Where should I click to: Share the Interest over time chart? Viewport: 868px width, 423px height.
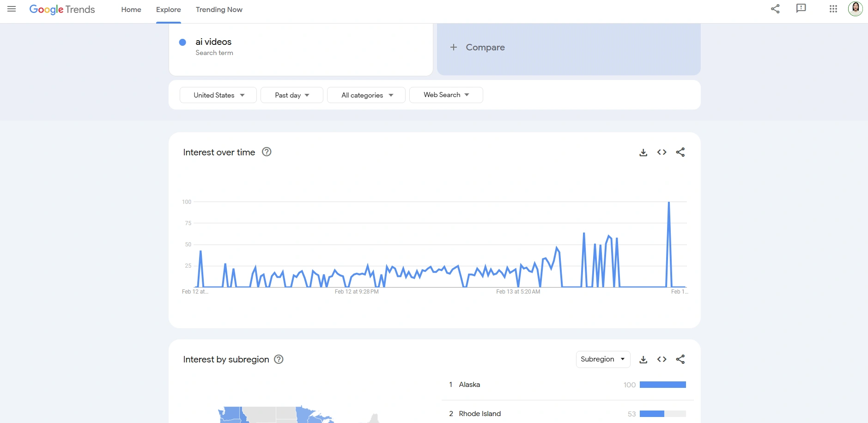click(x=680, y=152)
